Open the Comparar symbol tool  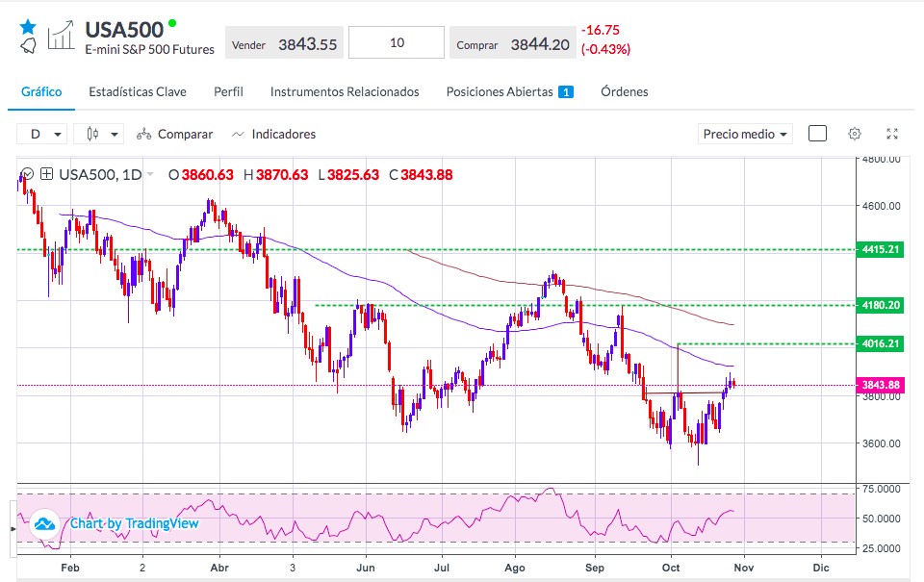tap(174, 135)
